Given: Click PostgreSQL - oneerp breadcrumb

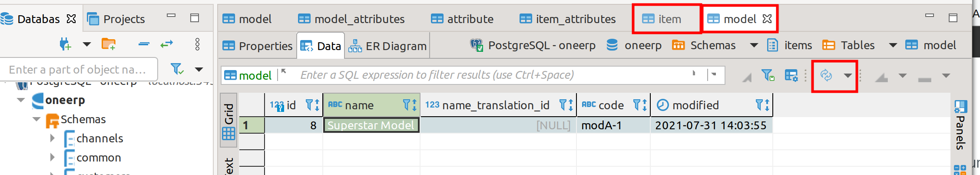Looking at the screenshot, I should (x=533, y=45).
